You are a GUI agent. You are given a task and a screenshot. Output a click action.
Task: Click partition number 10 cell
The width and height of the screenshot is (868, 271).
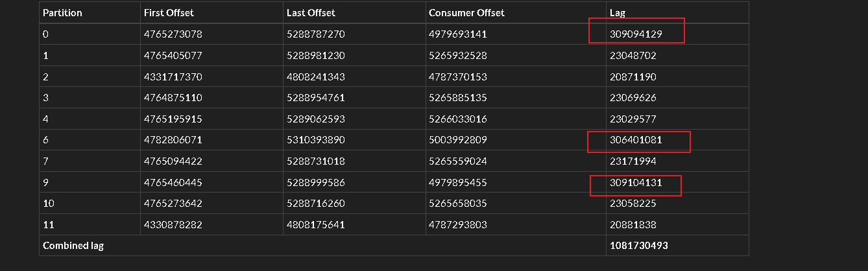(48, 204)
